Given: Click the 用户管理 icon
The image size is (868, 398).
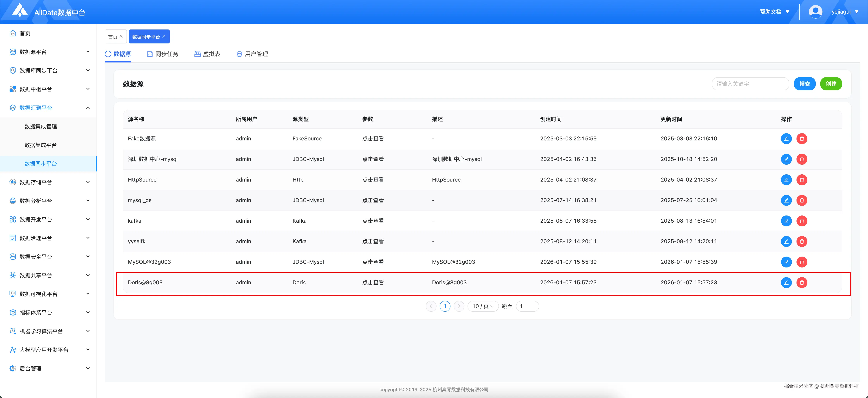Looking at the screenshot, I should pyautogui.click(x=239, y=54).
